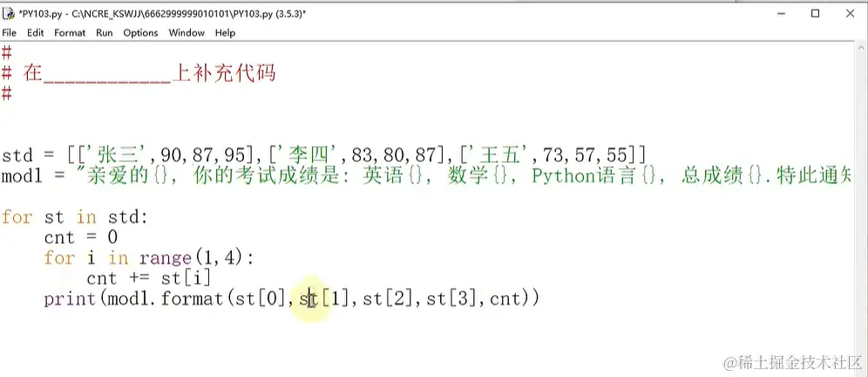Click the 'print' keyword
Image resolution: width=868 pixels, height=377 pixels.
click(71, 299)
